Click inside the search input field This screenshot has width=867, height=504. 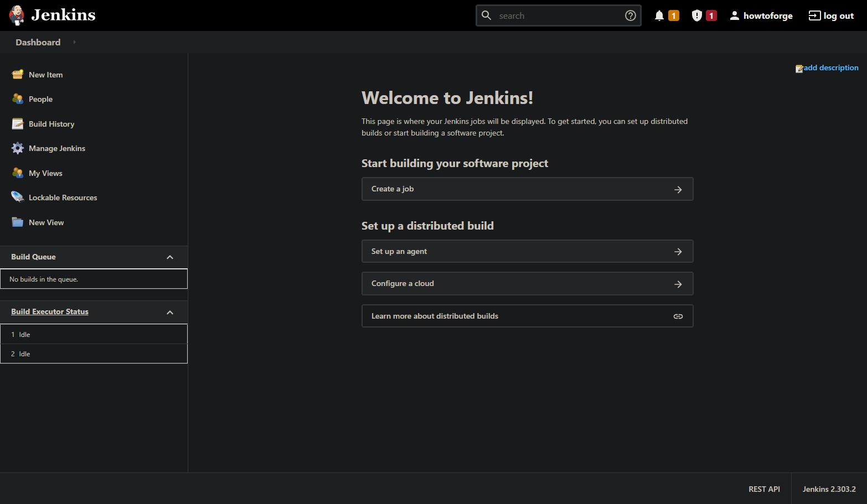click(x=558, y=15)
